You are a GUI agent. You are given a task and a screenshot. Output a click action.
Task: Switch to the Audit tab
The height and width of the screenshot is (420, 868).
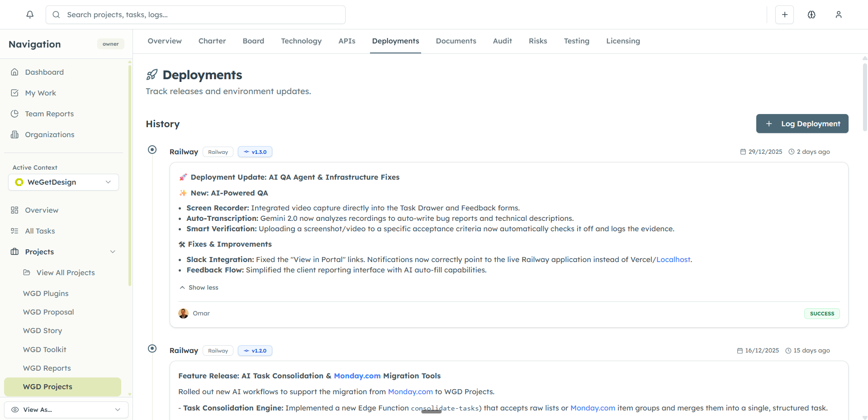[x=502, y=41]
